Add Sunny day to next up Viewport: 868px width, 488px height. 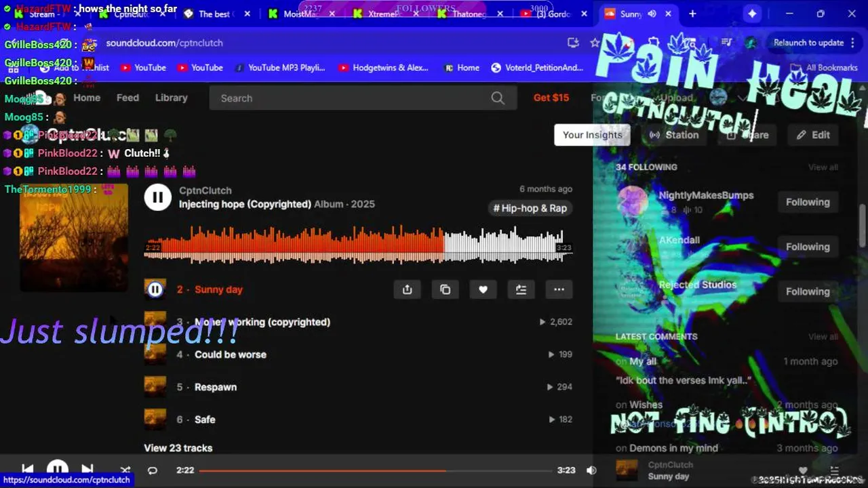pos(521,289)
